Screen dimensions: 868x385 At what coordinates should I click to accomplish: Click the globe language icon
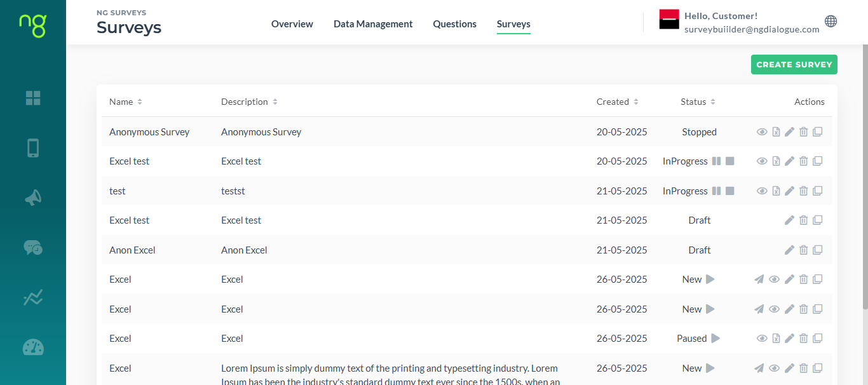point(831,21)
